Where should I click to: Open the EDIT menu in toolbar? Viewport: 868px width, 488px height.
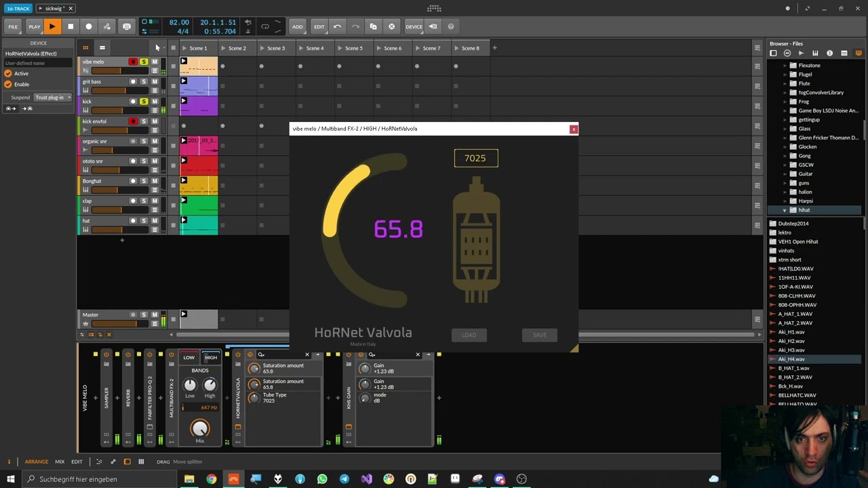[x=319, y=26]
